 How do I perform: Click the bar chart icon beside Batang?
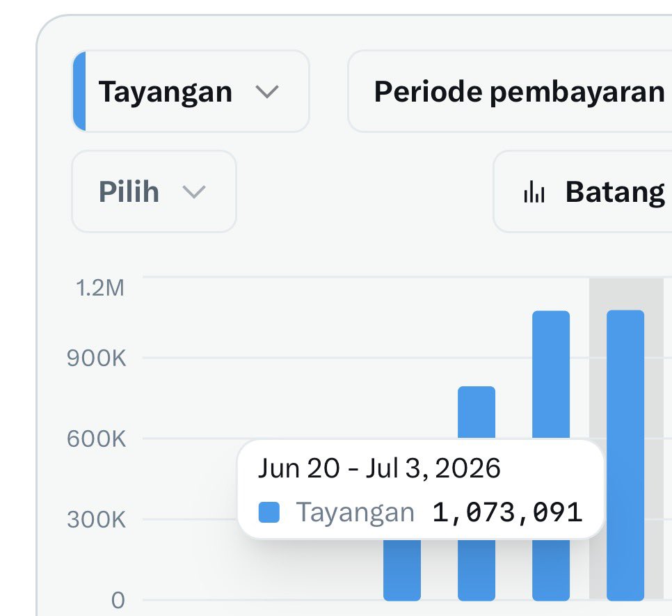534,191
